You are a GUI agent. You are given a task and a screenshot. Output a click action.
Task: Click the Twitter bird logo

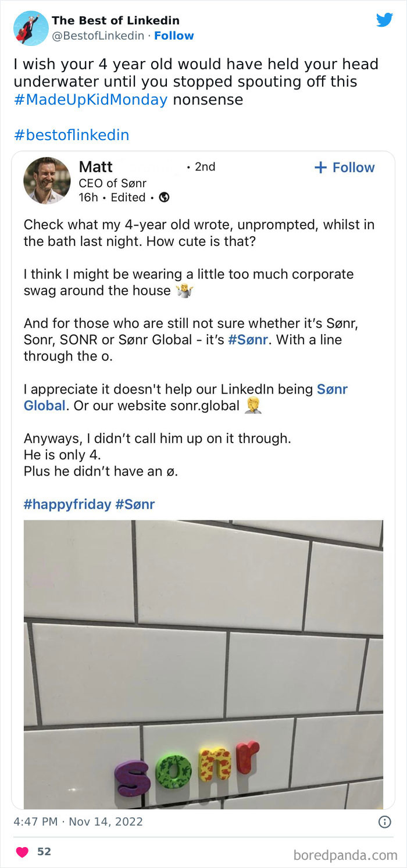385,19
